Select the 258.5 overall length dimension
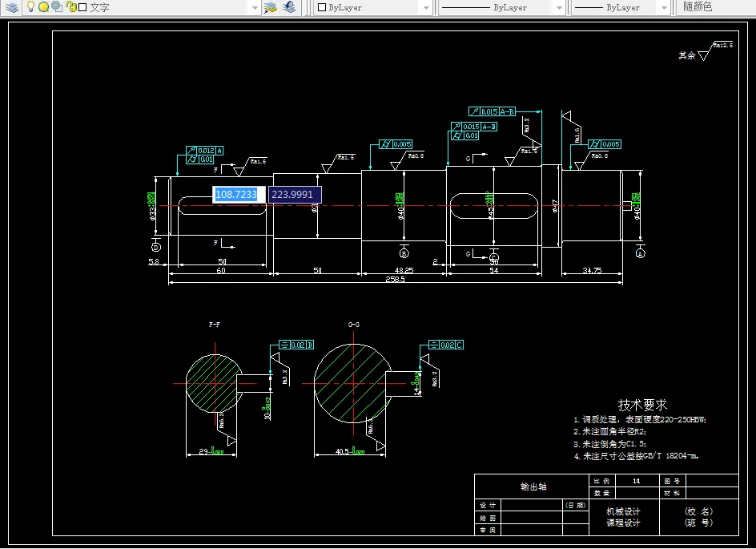 click(396, 280)
